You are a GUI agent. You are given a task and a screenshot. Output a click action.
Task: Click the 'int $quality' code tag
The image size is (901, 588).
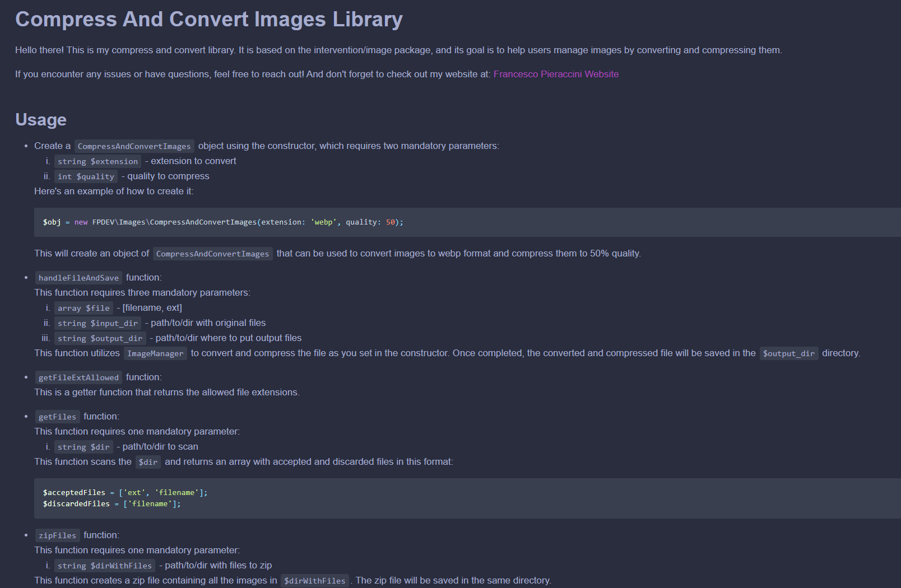click(x=86, y=176)
